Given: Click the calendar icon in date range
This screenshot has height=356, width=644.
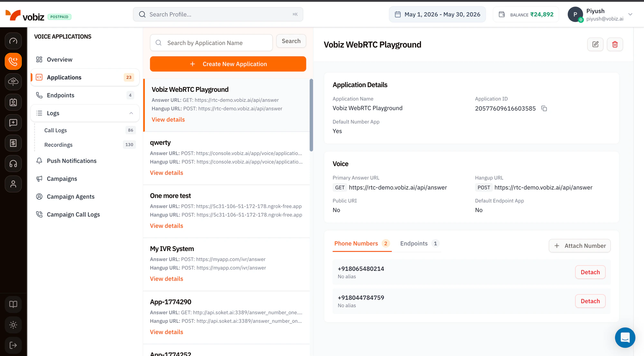Looking at the screenshot, I should pos(398,14).
